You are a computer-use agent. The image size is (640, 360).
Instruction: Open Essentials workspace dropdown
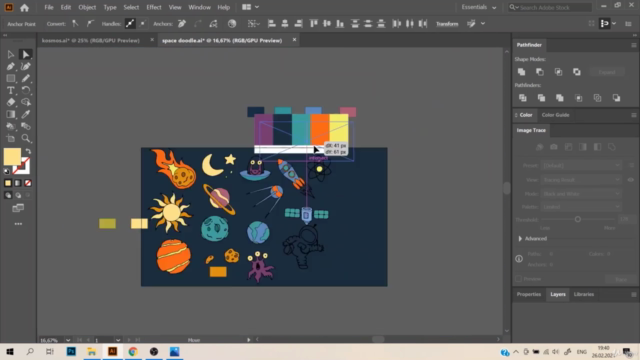point(479,7)
